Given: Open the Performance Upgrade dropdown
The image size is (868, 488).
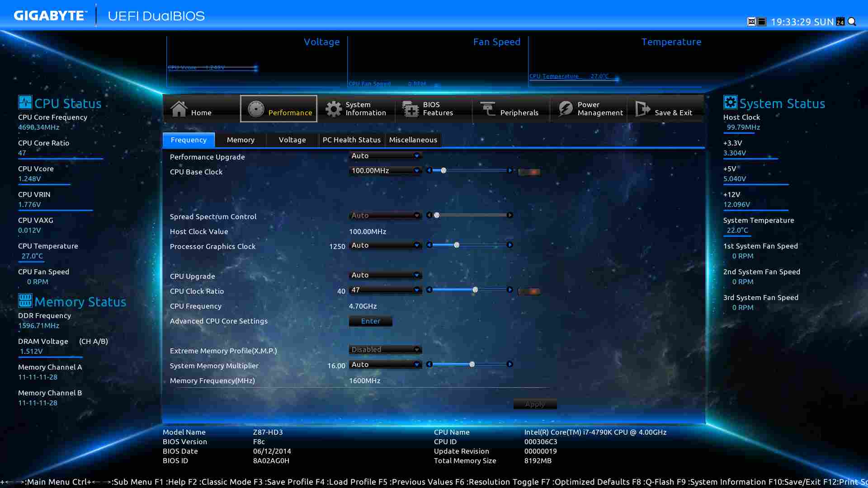Looking at the screenshot, I should [385, 156].
